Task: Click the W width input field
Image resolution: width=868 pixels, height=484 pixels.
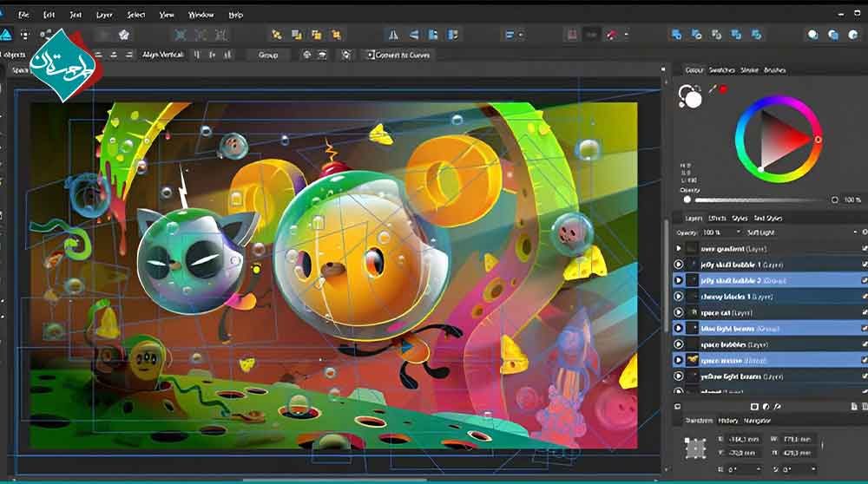Action: 799,439
